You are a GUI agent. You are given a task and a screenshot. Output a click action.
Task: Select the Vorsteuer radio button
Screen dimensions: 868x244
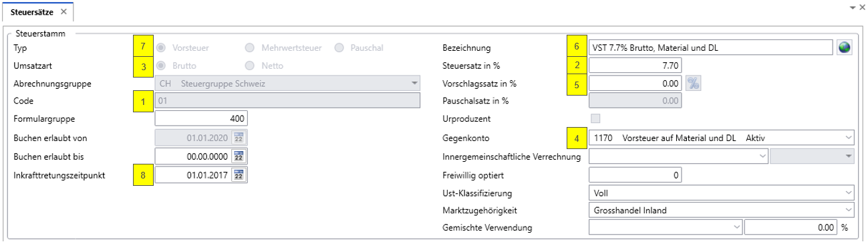tap(160, 47)
